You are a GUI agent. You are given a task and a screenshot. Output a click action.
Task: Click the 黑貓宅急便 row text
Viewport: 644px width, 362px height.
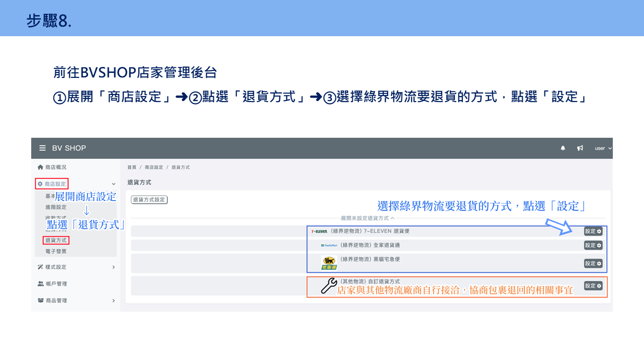pos(370,259)
